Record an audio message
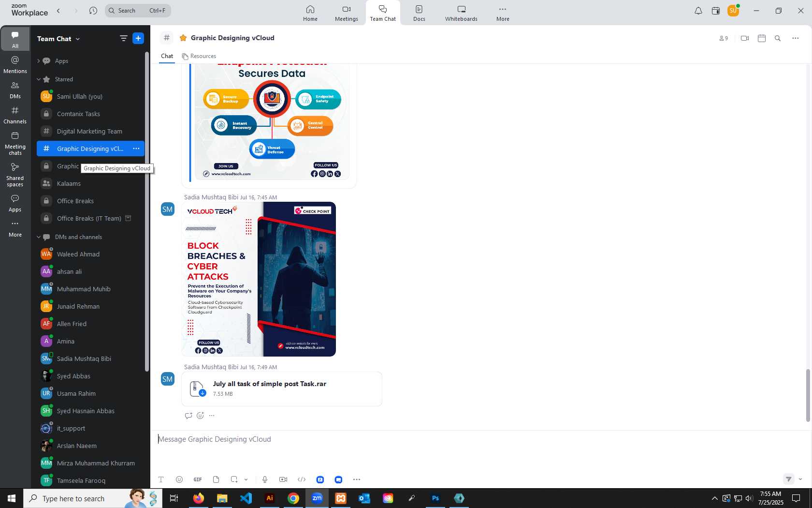This screenshot has height=508, width=812. click(265, 479)
